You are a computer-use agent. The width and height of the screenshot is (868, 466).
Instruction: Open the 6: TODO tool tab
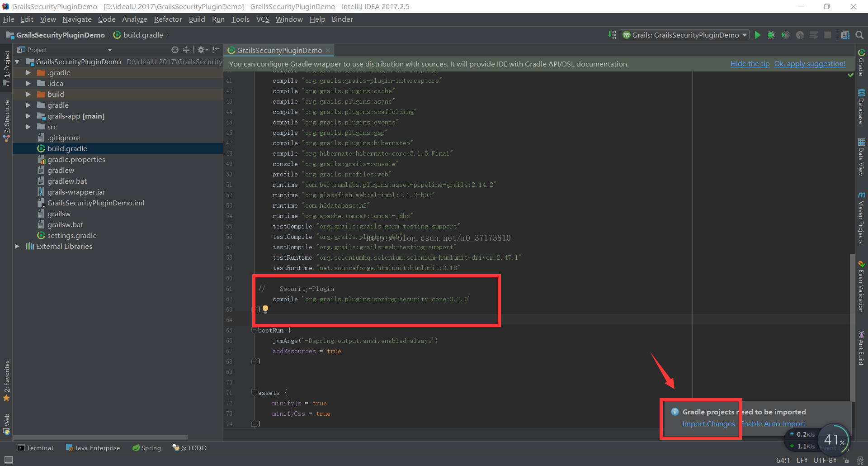[189, 448]
